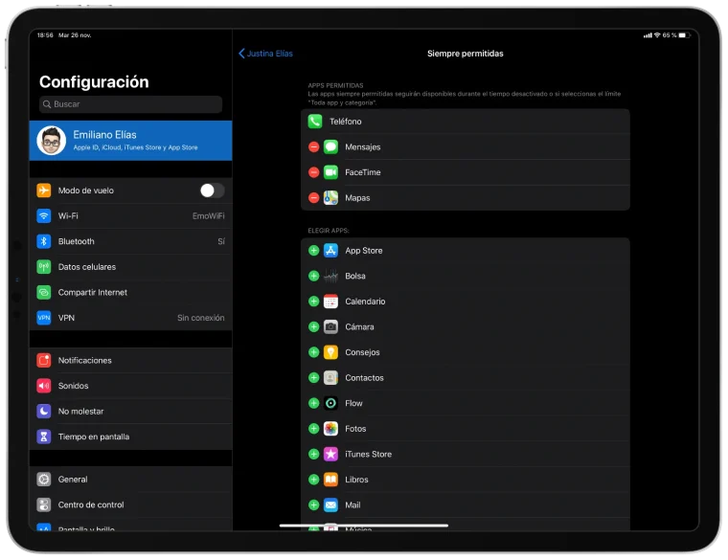The width and height of the screenshot is (728, 560).
Task: Add Mail with its green plus button
Action: (x=314, y=505)
